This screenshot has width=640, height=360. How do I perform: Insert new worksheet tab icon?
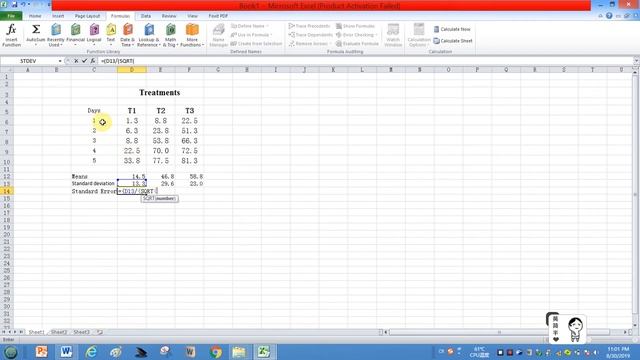[100, 332]
